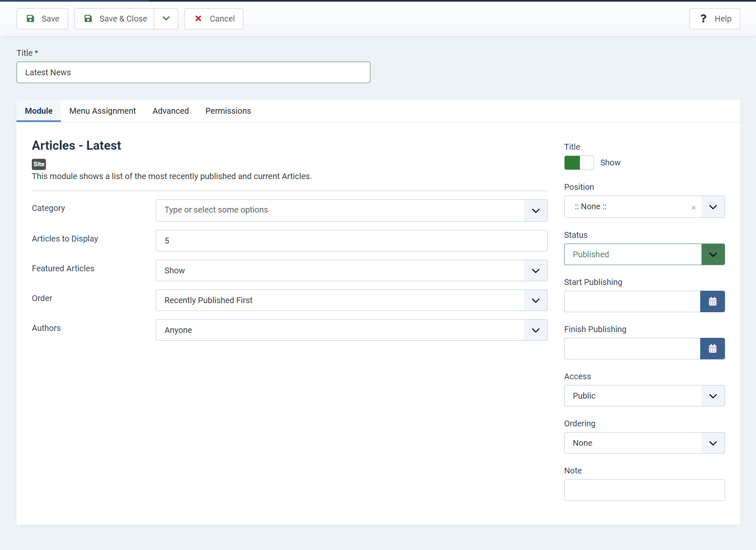
Task: Toggle the Title Show switch
Action: pos(579,163)
